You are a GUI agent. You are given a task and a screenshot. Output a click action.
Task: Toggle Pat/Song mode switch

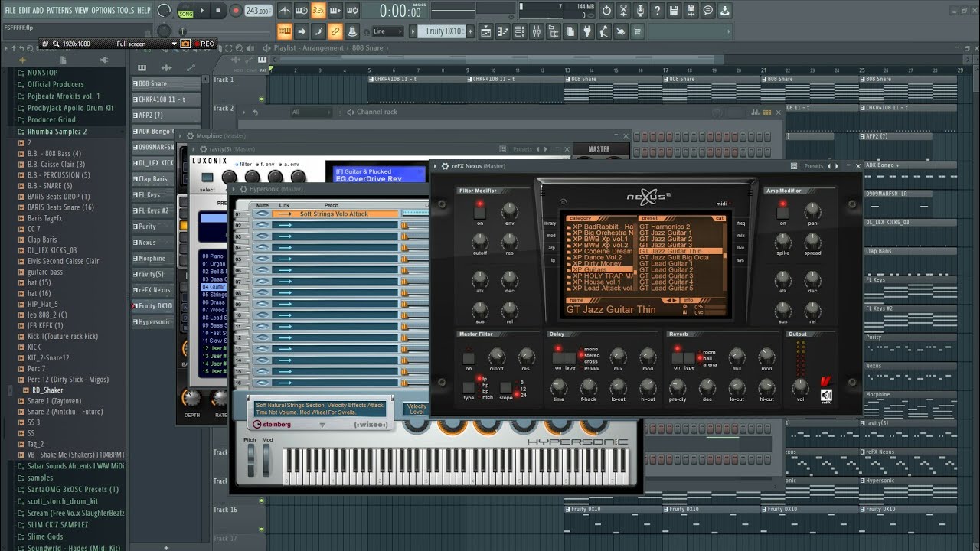coord(185,11)
